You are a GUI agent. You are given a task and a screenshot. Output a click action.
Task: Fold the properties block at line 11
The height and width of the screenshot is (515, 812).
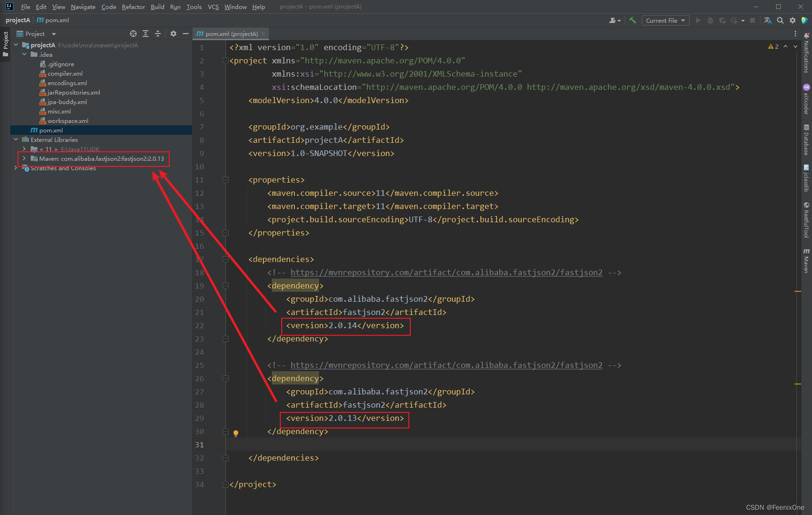[x=225, y=180]
